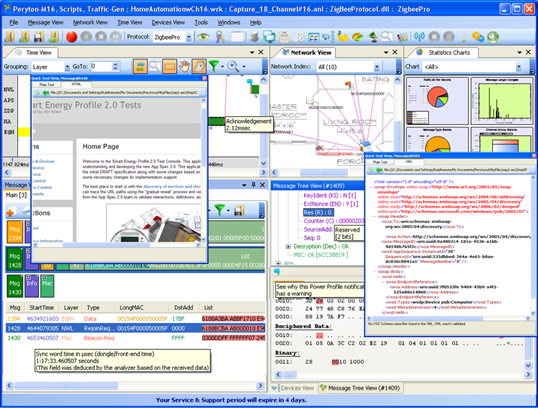Click the LongMAC column header

131,307
